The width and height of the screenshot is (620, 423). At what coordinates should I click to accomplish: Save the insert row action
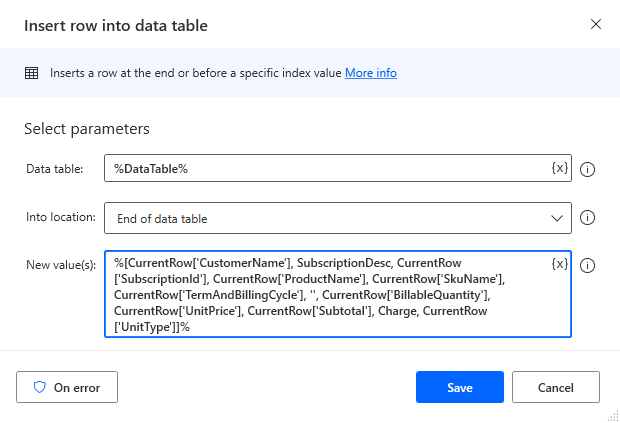click(459, 387)
